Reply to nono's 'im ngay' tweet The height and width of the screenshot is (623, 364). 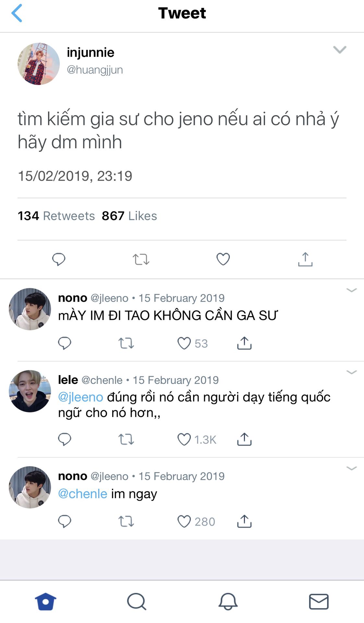[65, 521]
